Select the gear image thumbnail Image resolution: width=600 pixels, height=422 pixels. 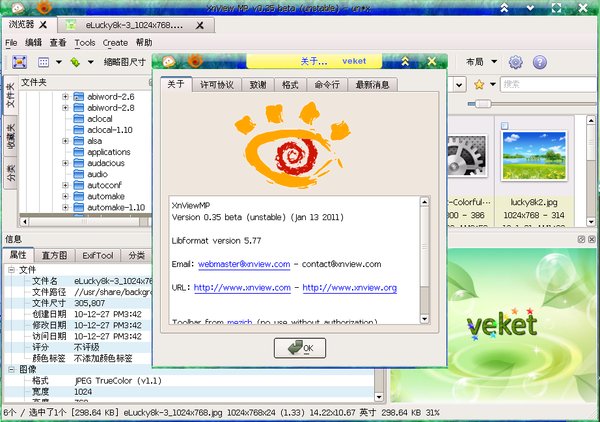pos(467,156)
